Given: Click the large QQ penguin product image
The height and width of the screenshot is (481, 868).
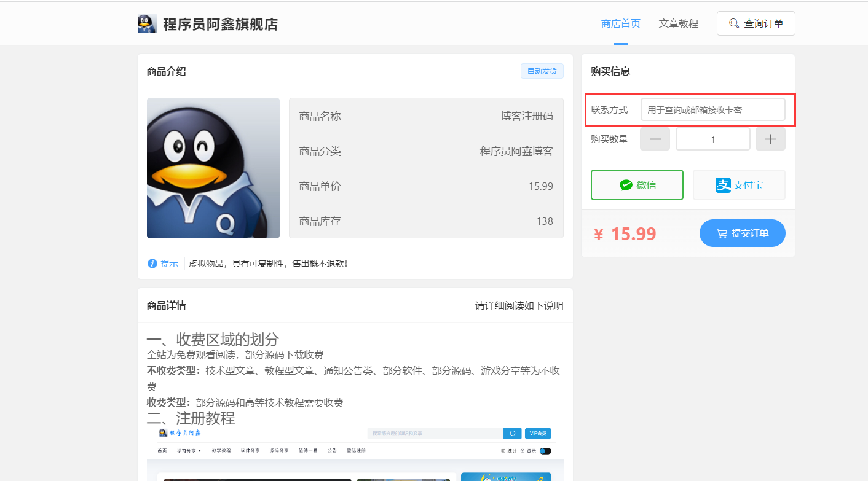Looking at the screenshot, I should (x=213, y=168).
